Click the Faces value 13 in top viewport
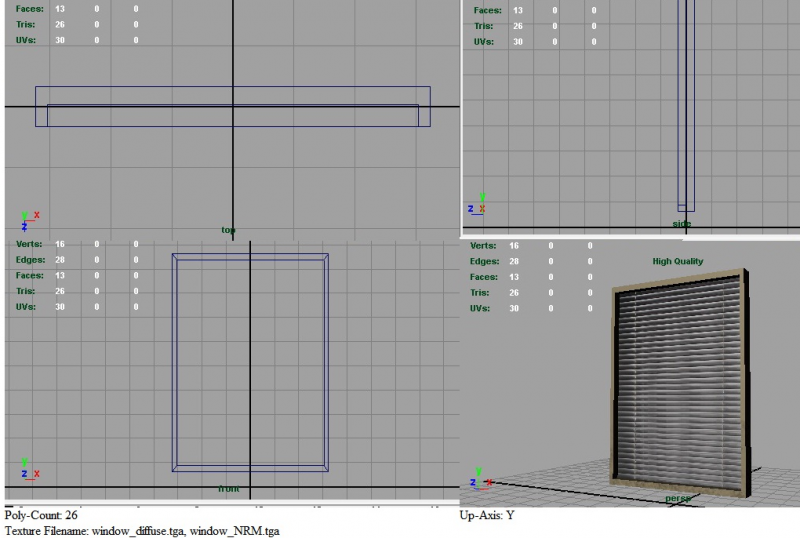The image size is (800, 538). coord(60,9)
